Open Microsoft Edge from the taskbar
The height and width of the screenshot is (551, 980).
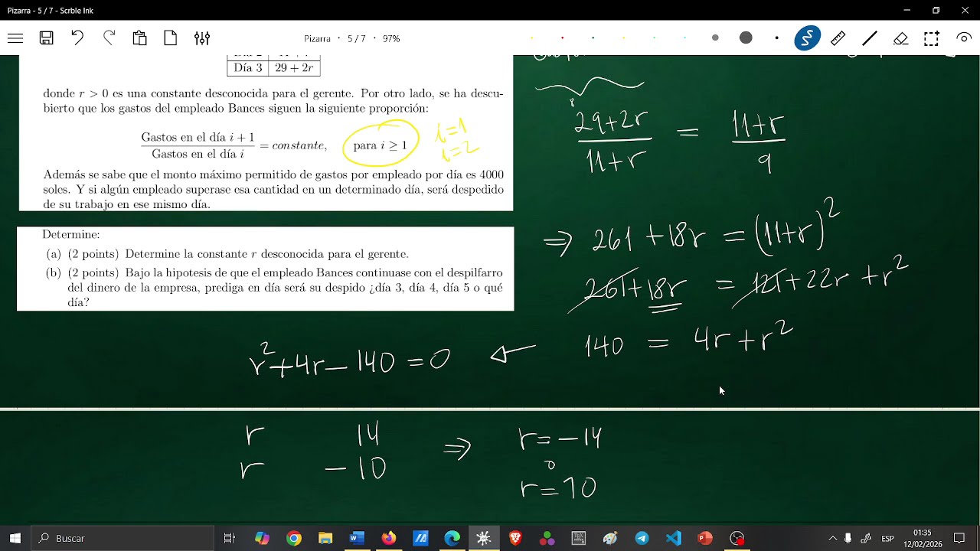(452, 538)
